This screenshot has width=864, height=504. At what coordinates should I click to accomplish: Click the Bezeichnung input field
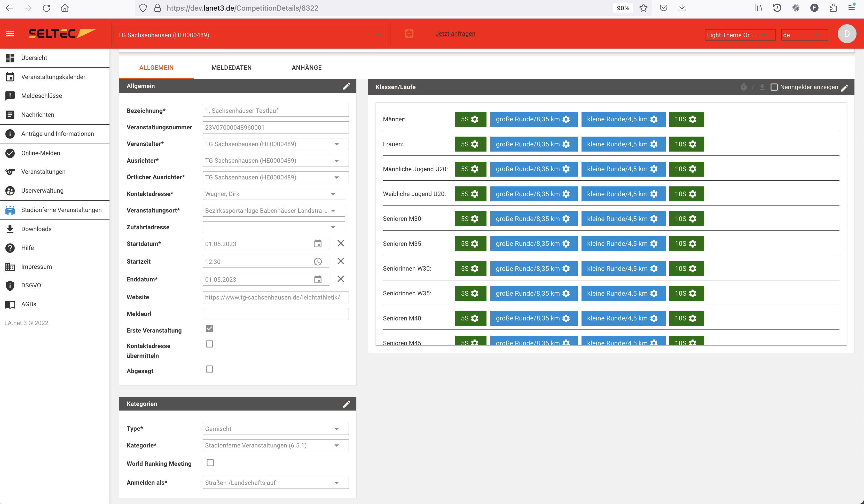(x=275, y=111)
